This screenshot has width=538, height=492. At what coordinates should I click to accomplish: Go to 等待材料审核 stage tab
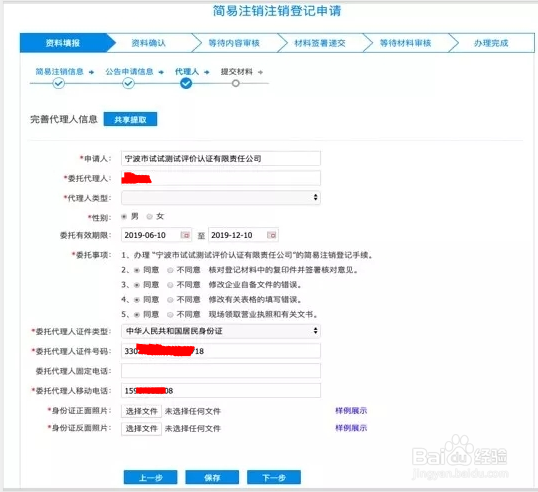[405, 43]
